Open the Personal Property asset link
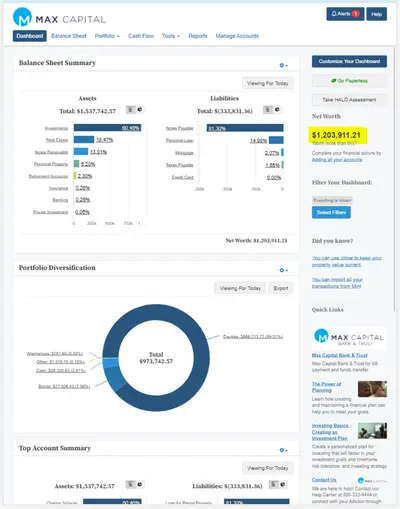The image size is (400, 509). click(51, 164)
